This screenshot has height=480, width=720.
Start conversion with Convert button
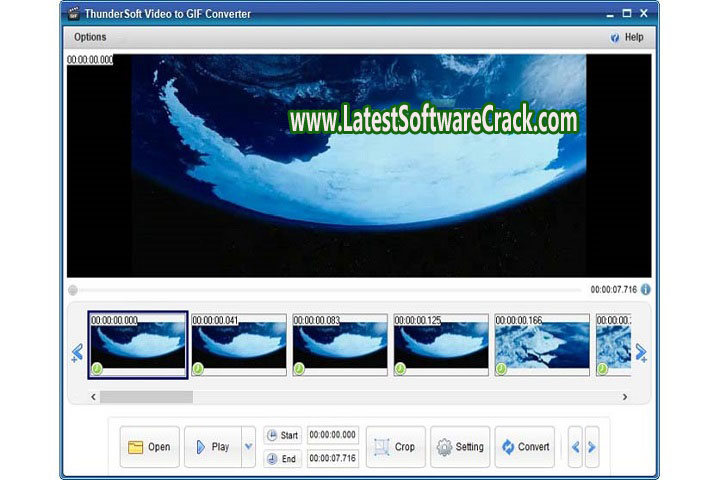click(526, 447)
